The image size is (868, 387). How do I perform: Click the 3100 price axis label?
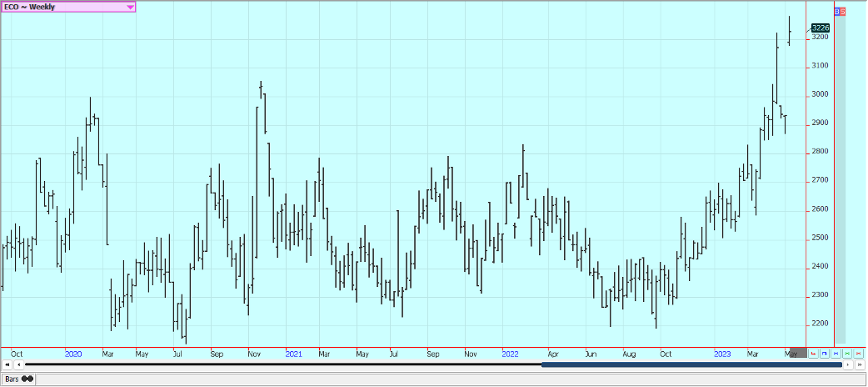(x=820, y=66)
